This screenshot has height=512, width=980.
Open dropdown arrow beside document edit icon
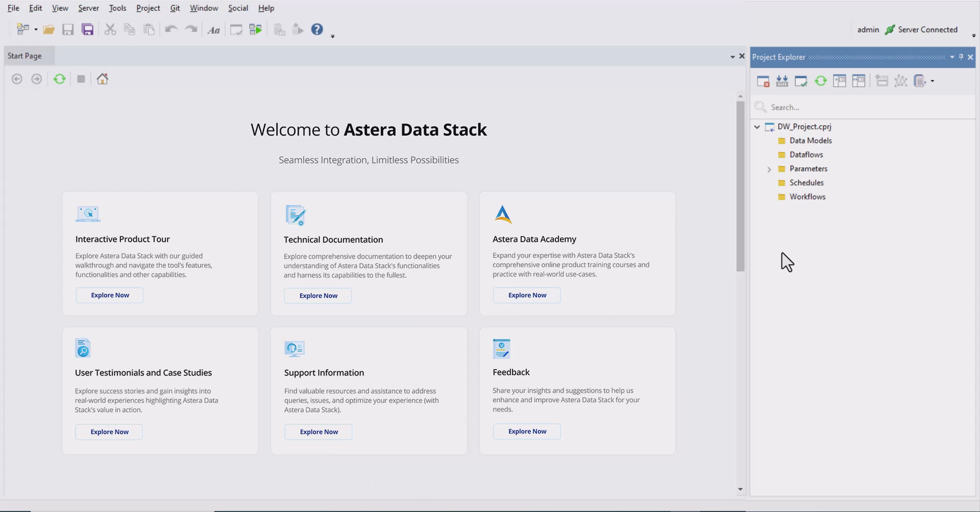(x=933, y=81)
